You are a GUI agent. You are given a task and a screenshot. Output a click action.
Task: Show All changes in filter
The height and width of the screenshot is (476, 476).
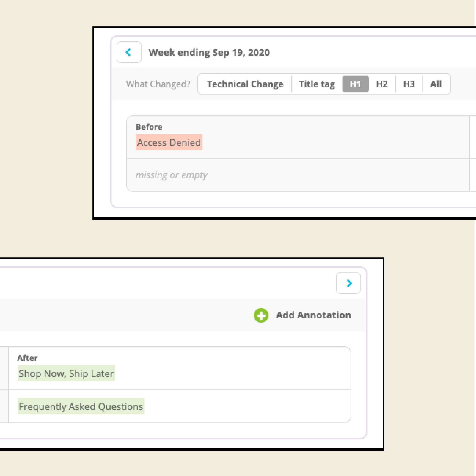436,84
